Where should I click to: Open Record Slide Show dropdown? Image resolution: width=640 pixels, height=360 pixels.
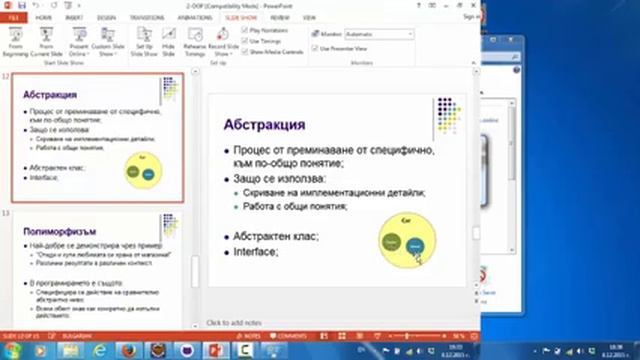pyautogui.click(x=223, y=42)
